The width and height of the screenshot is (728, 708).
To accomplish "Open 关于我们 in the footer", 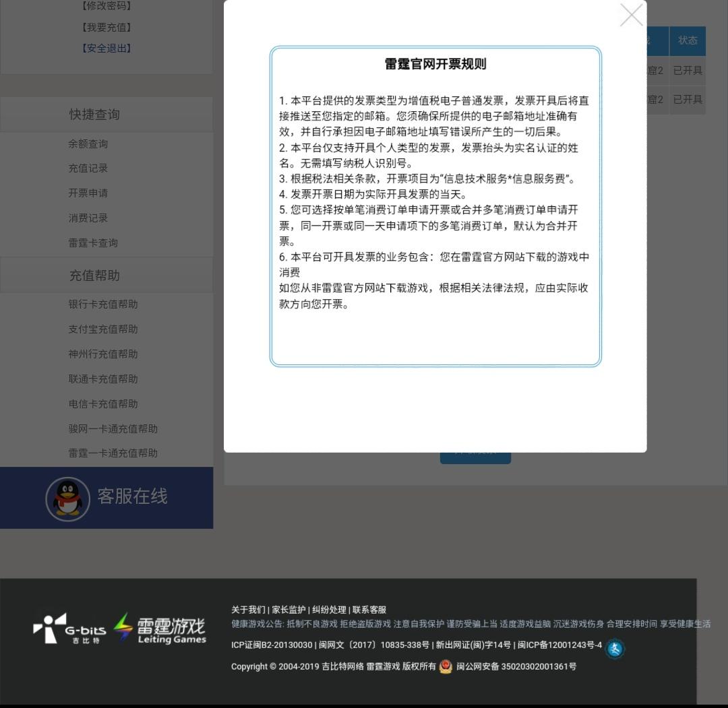I will point(248,610).
